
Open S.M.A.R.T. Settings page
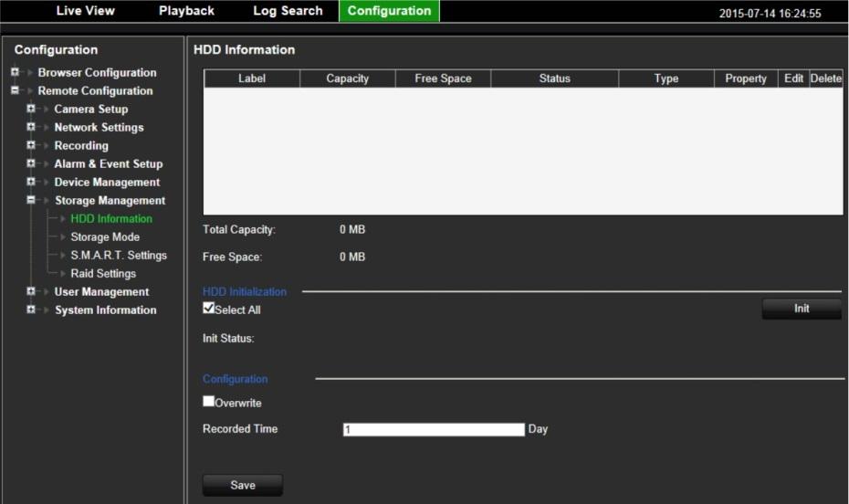[x=119, y=256]
